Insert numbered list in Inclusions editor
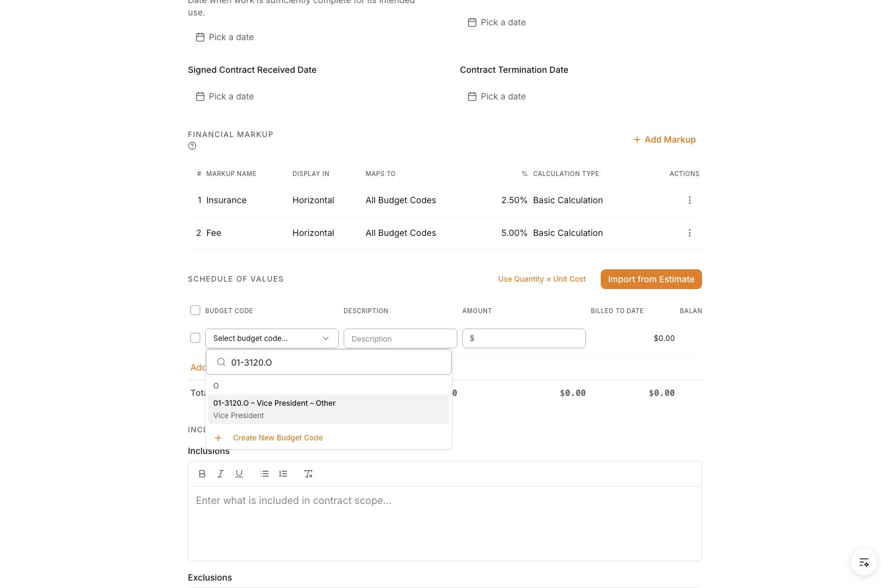The height and width of the screenshot is (588, 890). click(x=283, y=474)
